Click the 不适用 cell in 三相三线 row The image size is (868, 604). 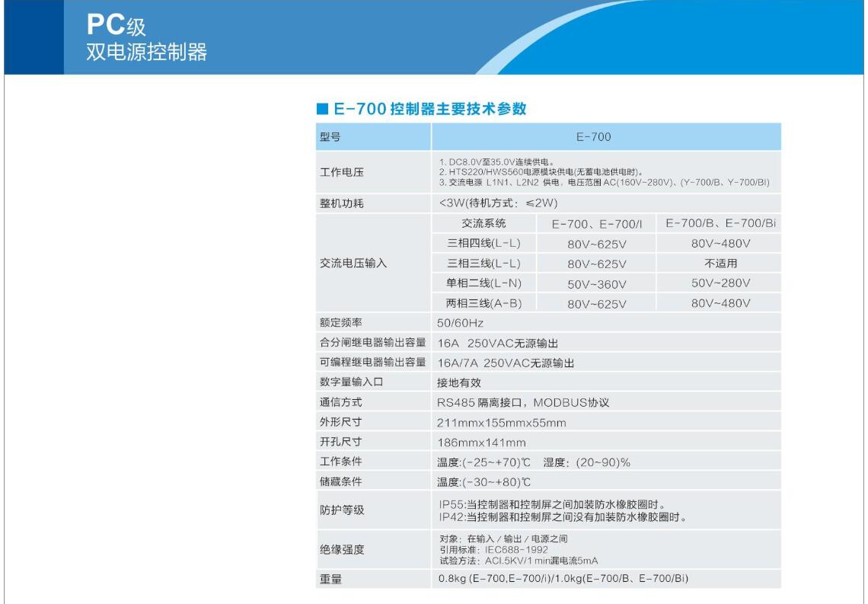(x=720, y=264)
